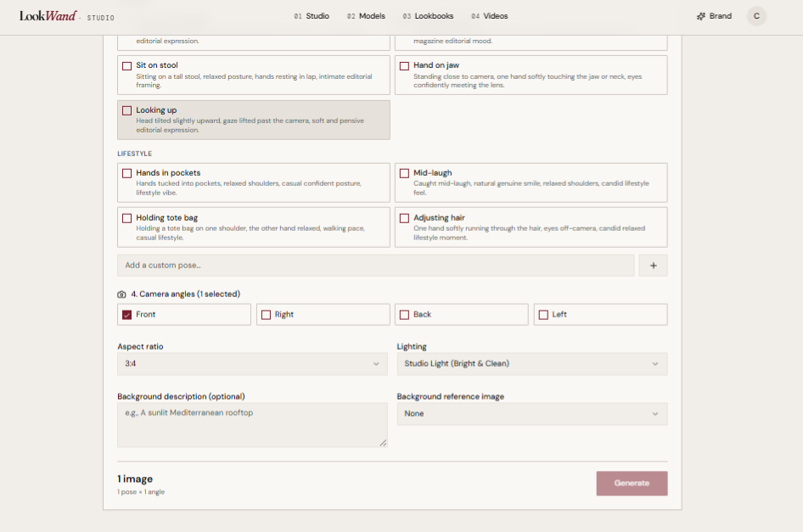The height and width of the screenshot is (532, 803).
Task: Click the Adjusting hair description text
Action: click(x=529, y=233)
